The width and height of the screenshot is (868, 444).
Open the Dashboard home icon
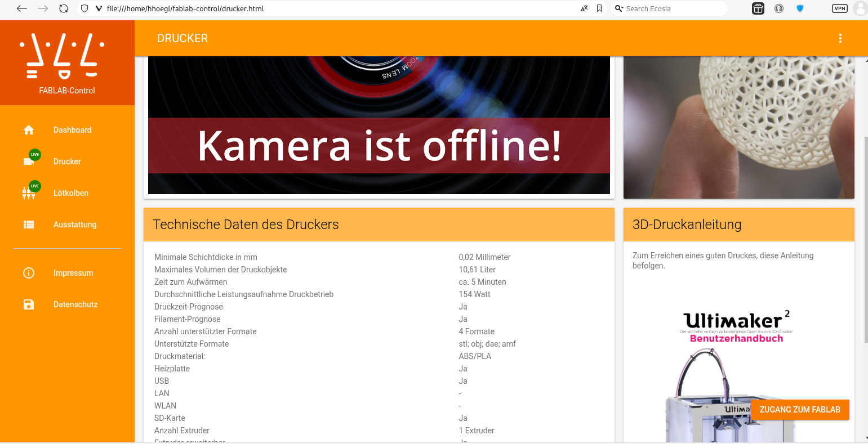pos(29,130)
